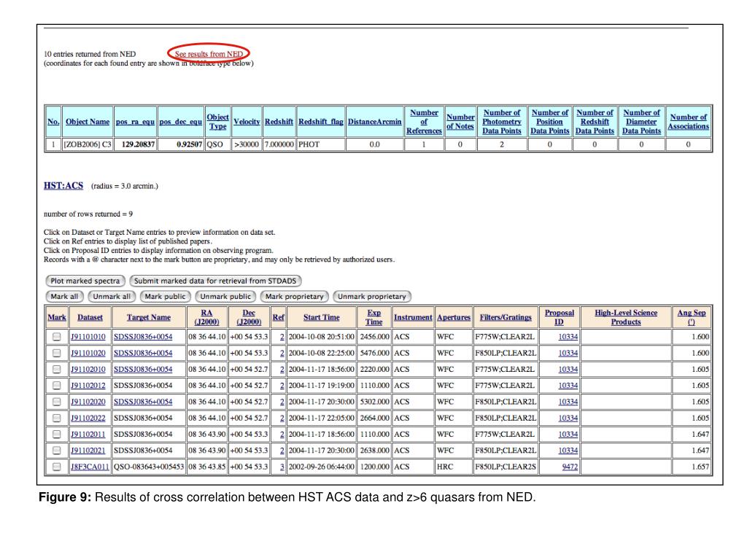This screenshot has width=747, height=560.
Task: Select the checkbox beside dataset J91102012
Action: pyautogui.click(x=57, y=385)
